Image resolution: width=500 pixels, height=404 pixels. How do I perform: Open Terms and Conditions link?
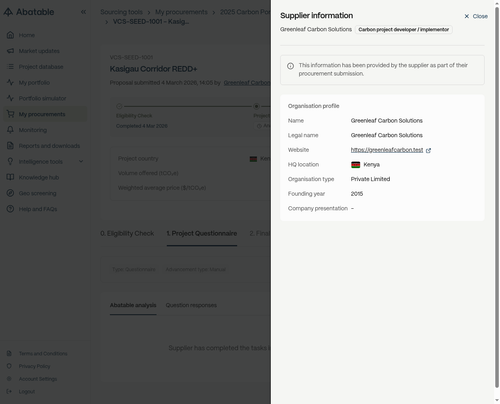43,354
